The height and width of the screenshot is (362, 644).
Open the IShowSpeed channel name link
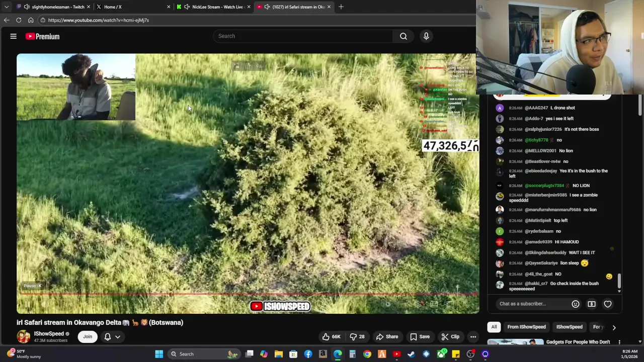point(49,334)
